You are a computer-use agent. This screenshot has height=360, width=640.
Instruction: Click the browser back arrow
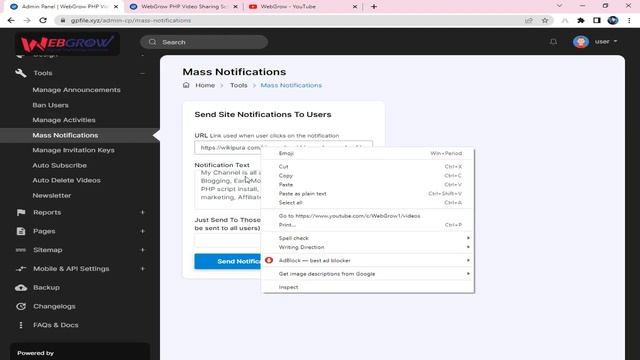click(x=11, y=20)
